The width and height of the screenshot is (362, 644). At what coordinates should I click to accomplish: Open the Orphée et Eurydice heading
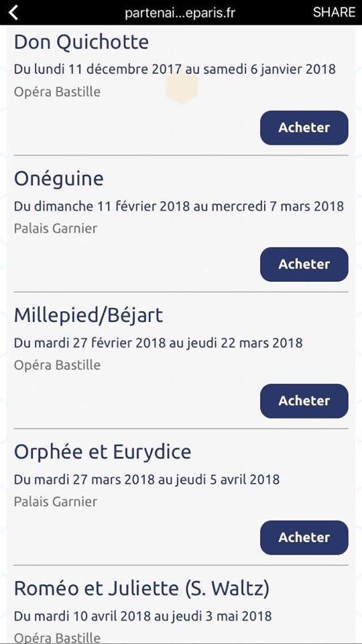coord(103,452)
